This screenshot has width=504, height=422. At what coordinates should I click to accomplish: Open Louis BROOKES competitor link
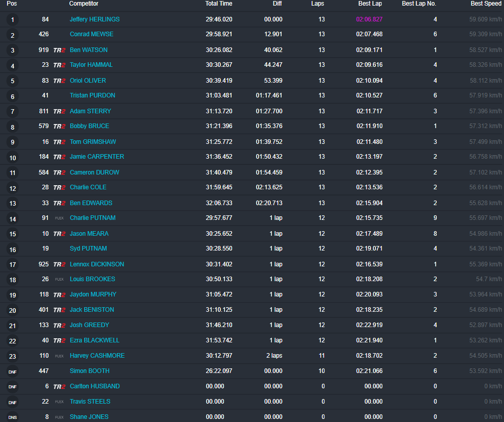92,279
